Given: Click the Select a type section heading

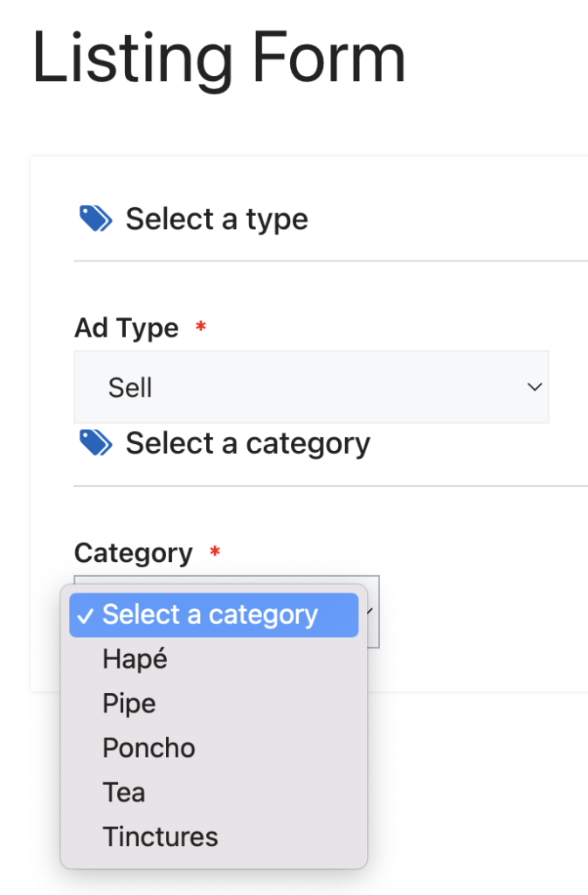Looking at the screenshot, I should (217, 219).
